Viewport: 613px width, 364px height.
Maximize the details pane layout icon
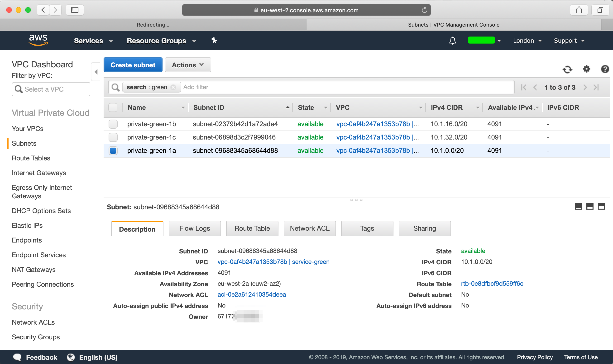click(601, 206)
